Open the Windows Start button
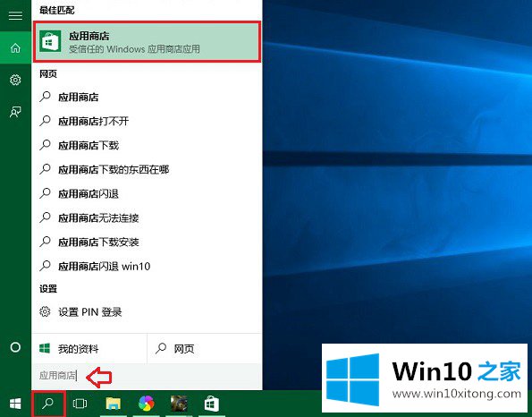Screen dimensions: 532x417 [15, 404]
